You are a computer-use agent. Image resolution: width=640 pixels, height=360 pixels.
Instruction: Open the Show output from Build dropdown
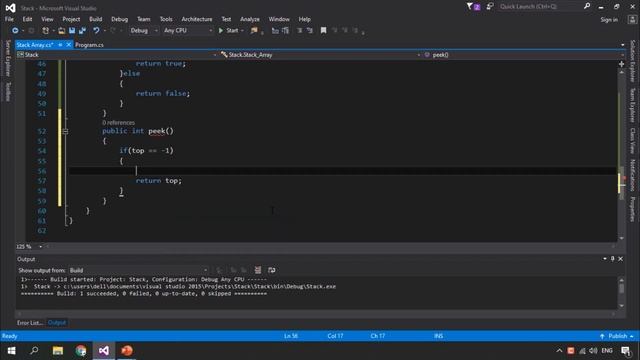[139, 270]
